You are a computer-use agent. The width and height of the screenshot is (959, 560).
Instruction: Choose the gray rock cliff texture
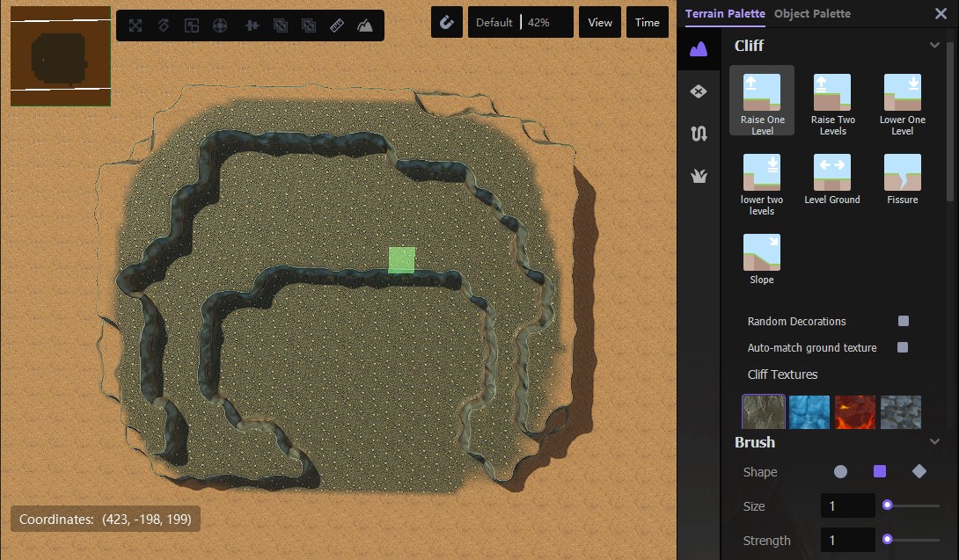click(x=764, y=411)
